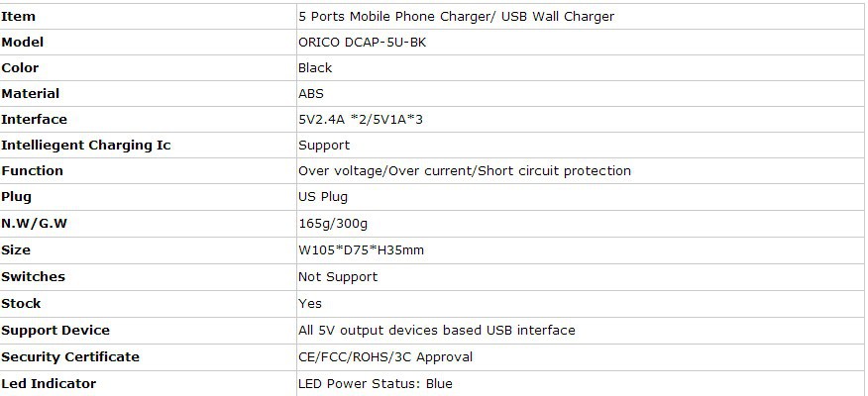Click the model value ORICO DCAP-5U-BK
This screenshot has width=868, height=396.
click(x=362, y=42)
